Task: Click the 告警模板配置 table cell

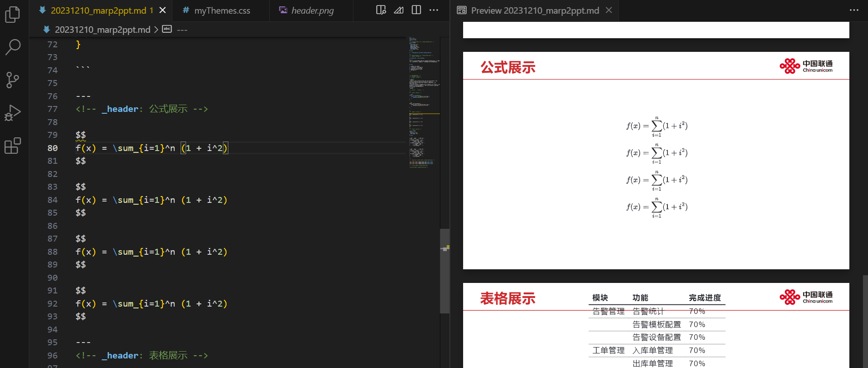Action: [656, 324]
